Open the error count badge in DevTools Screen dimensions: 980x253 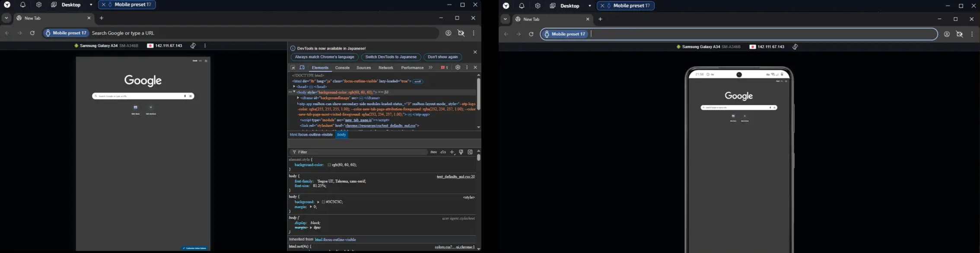[x=444, y=68]
